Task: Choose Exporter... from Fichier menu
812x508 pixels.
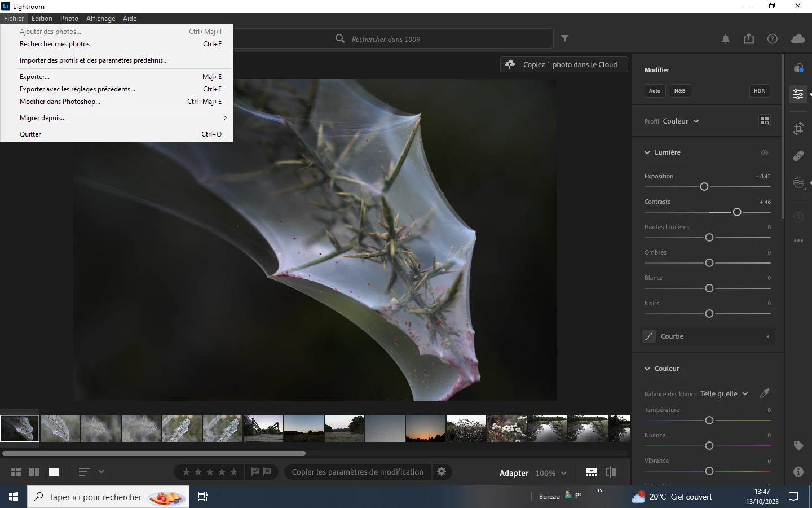Action: coord(117,77)
